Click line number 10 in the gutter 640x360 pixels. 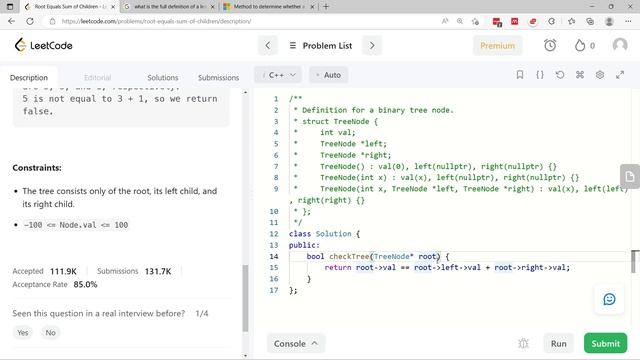tap(274, 211)
